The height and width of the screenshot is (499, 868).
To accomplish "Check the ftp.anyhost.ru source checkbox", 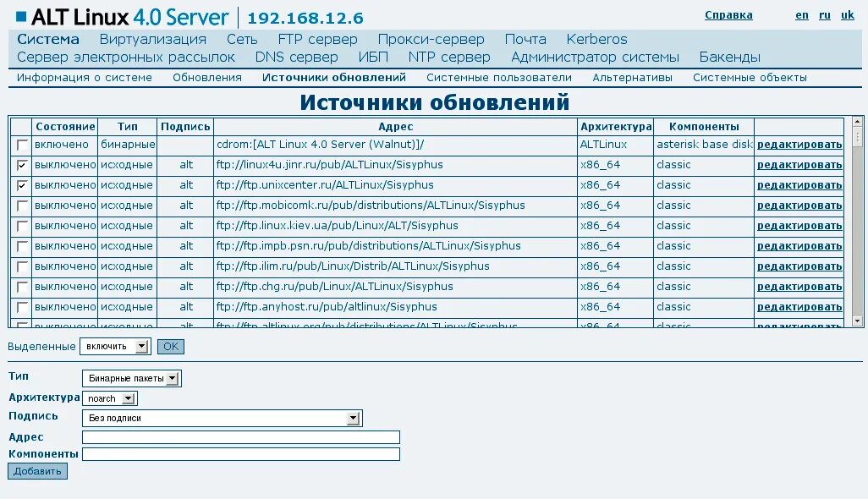I will point(22,308).
